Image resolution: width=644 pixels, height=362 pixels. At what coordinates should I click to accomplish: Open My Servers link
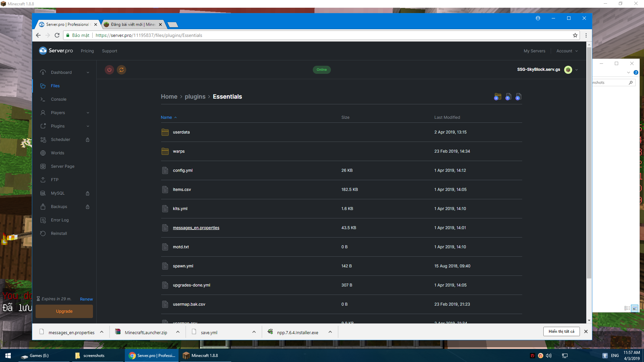tap(534, 51)
